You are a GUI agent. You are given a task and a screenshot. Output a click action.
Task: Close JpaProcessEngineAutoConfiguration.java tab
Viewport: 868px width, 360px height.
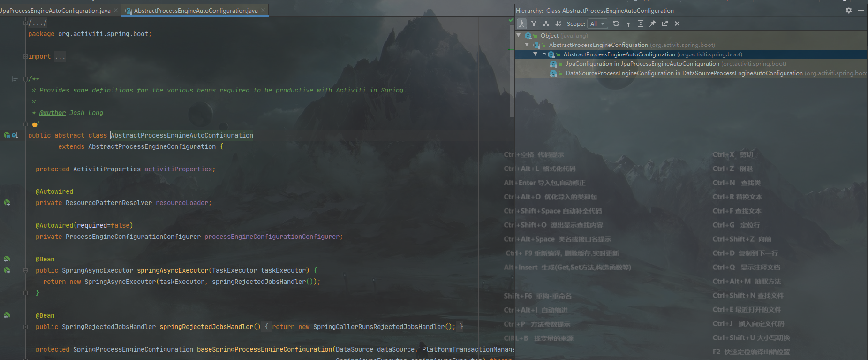pos(116,10)
